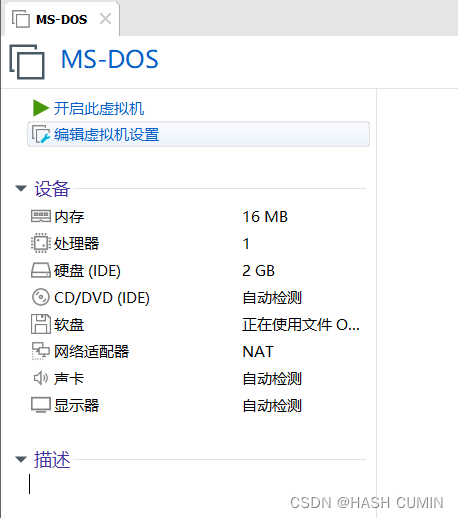This screenshot has width=458, height=518.
Task: Switch to the MS-DOS tab
Action: pyautogui.click(x=61, y=19)
